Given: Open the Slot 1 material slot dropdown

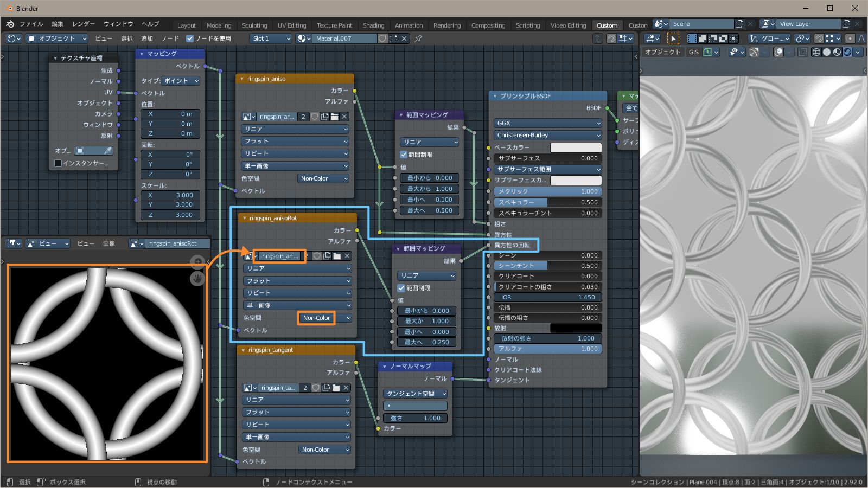Looking at the screenshot, I should (271, 38).
